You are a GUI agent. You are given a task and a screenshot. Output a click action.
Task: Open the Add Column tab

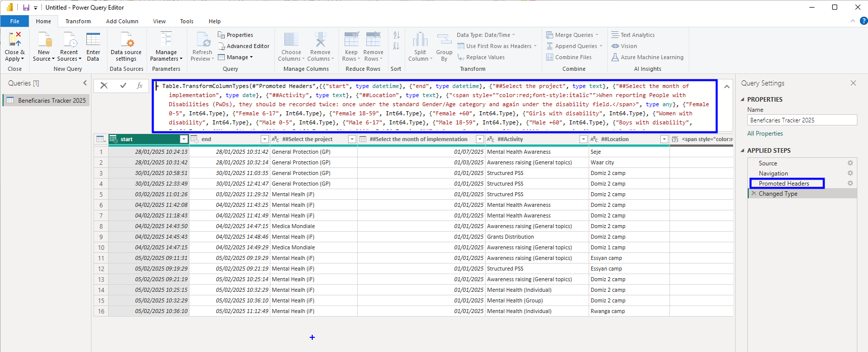click(x=122, y=21)
